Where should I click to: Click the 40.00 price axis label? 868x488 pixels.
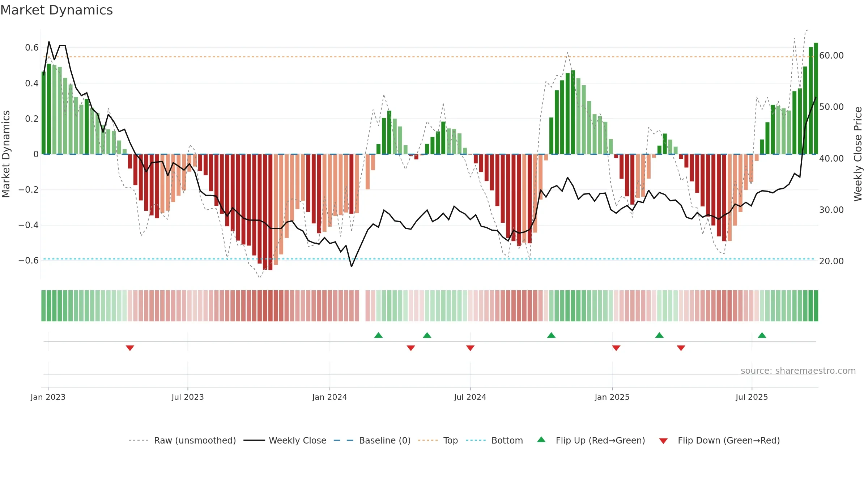(831, 158)
